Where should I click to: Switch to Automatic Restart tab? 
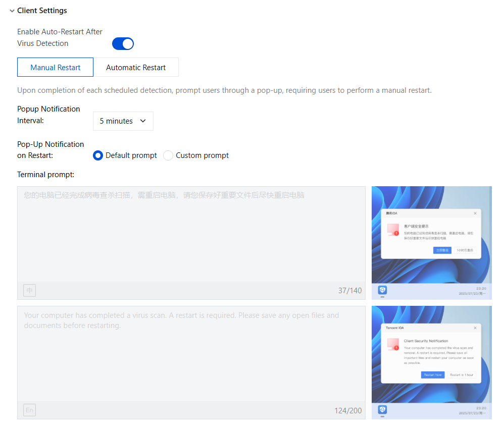136,68
